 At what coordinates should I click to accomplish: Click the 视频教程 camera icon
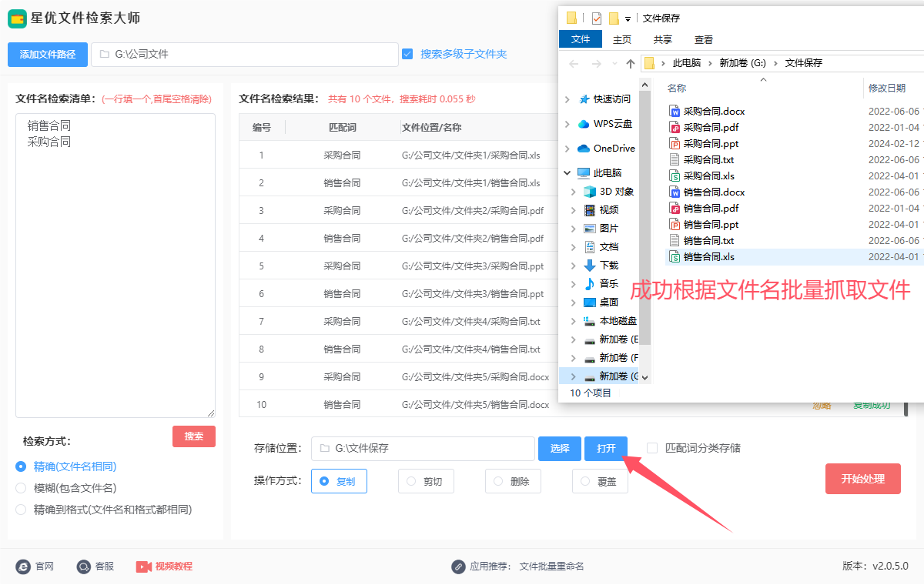click(144, 567)
